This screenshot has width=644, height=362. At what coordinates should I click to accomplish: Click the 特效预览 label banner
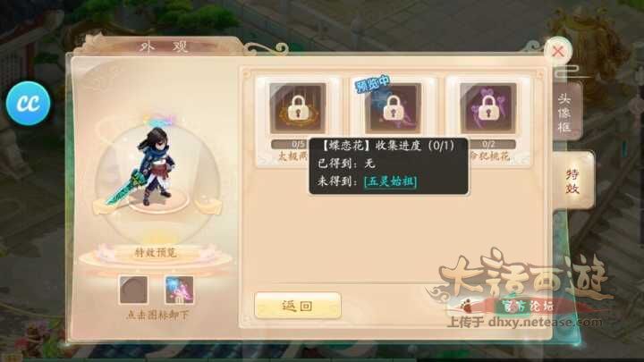click(x=156, y=253)
